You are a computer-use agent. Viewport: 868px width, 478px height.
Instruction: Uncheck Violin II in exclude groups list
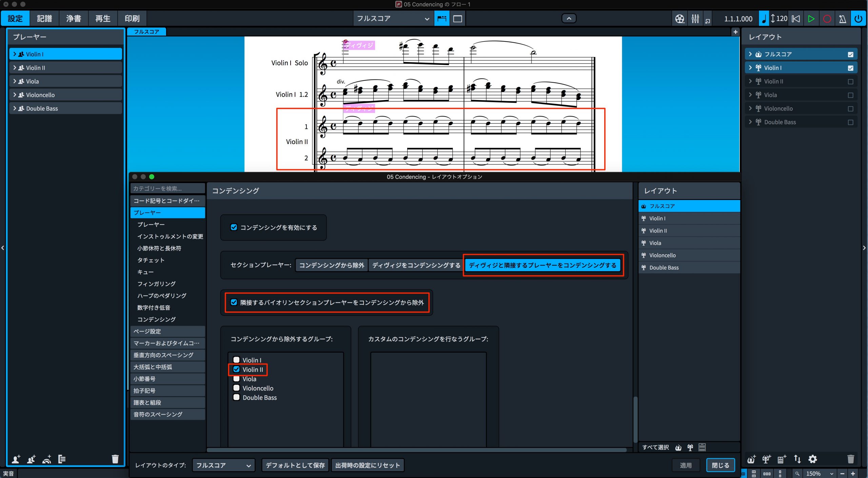click(237, 370)
